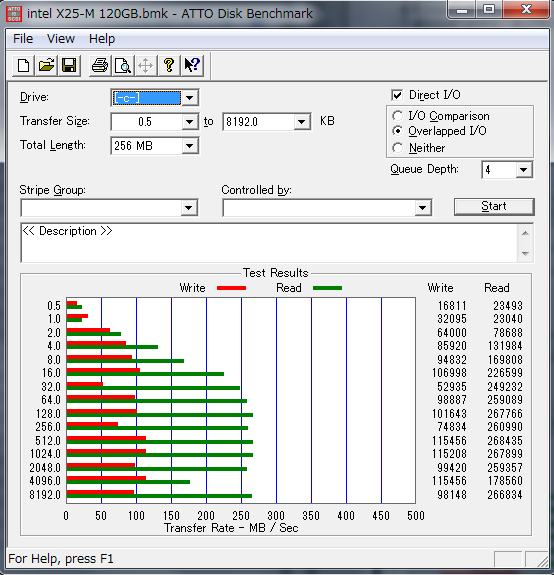Save the benchmark with floppy icon
Screen dimensions: 554x575
click(69, 66)
